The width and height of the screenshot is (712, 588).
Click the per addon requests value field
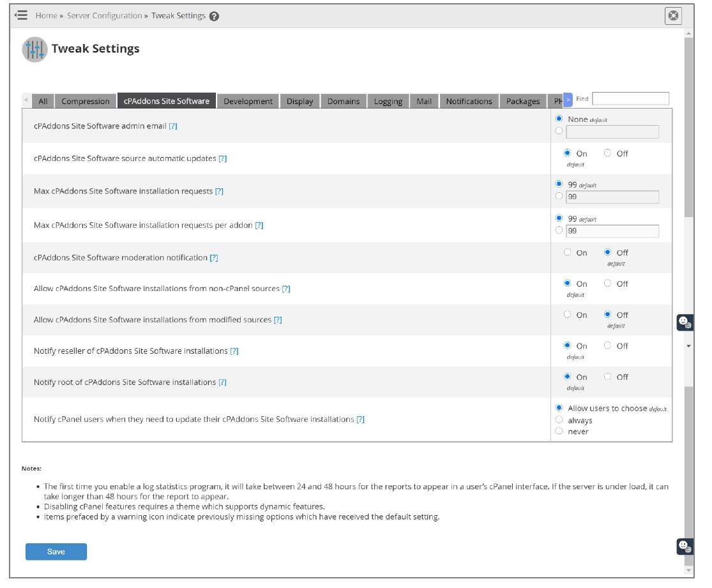(612, 231)
